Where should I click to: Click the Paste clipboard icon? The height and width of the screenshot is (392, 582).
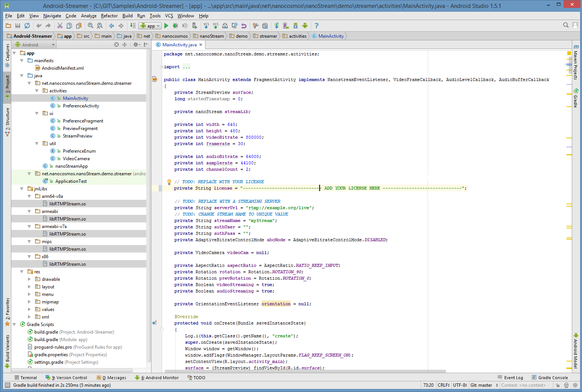click(79, 26)
